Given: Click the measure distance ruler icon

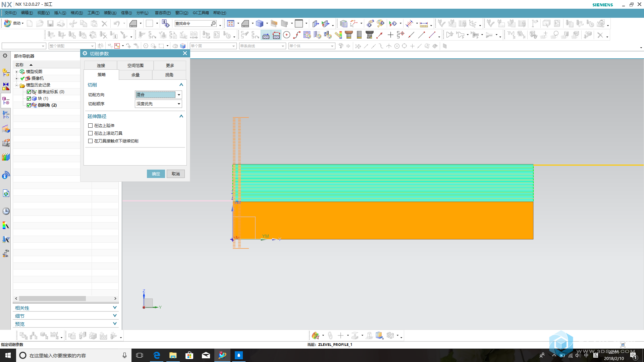Looking at the screenshot, I should point(424,24).
